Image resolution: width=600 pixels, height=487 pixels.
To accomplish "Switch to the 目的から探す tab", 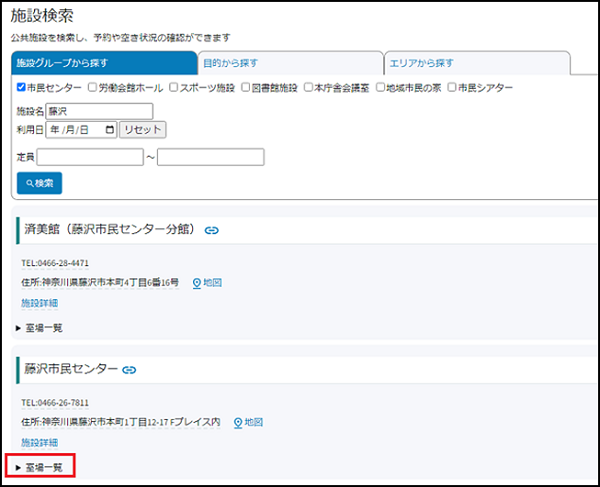I will [x=290, y=63].
